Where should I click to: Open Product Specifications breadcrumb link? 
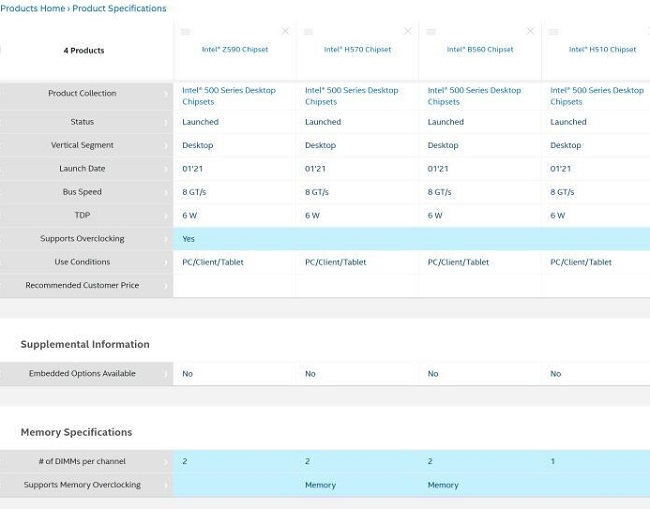point(119,8)
